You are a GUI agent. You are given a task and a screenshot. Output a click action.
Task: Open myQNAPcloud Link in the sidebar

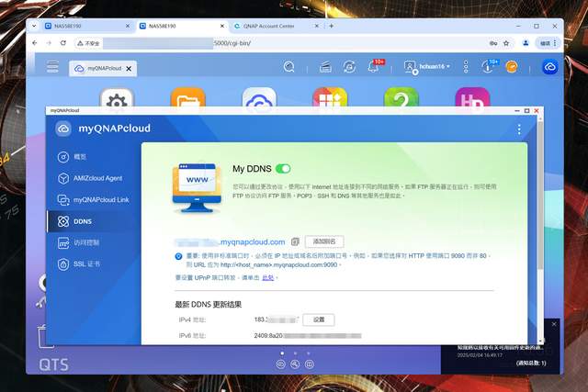[93, 200]
